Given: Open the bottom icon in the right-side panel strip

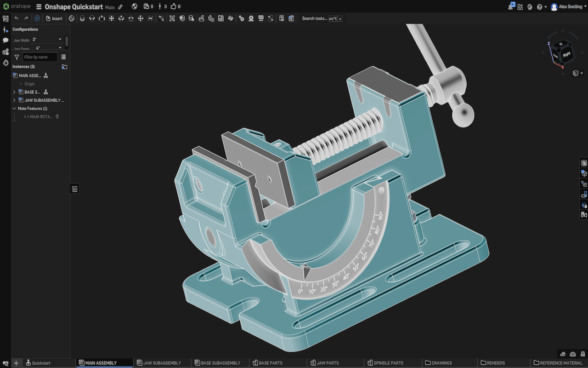Looking at the screenshot, I should coord(584,215).
